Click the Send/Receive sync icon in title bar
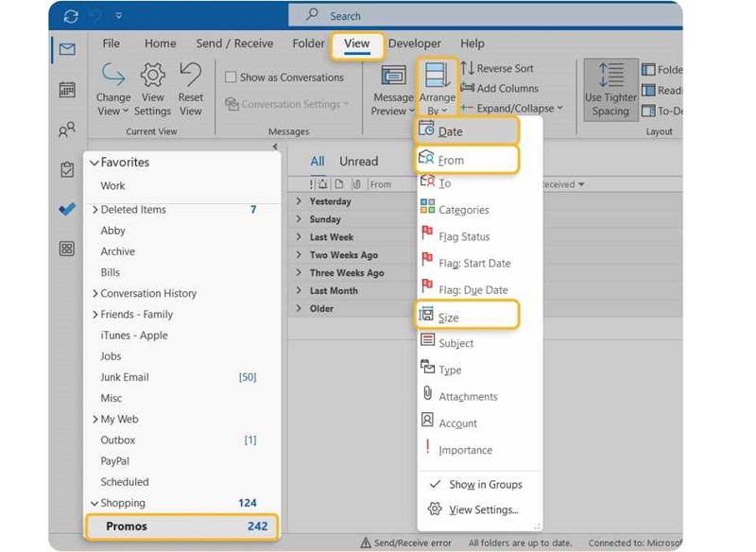756x552 pixels. pyautogui.click(x=71, y=16)
